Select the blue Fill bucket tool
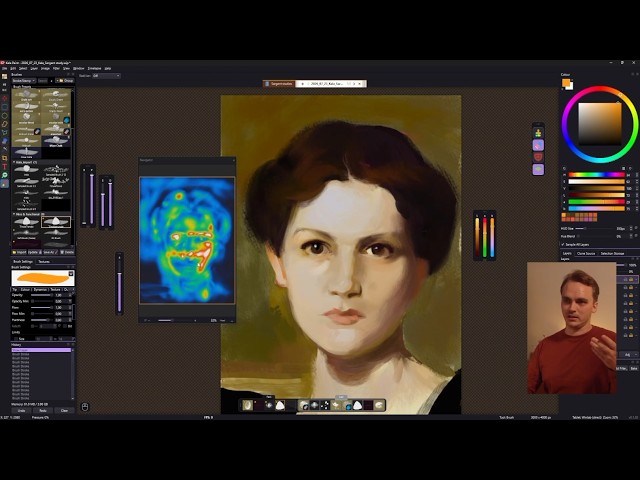 point(4,141)
